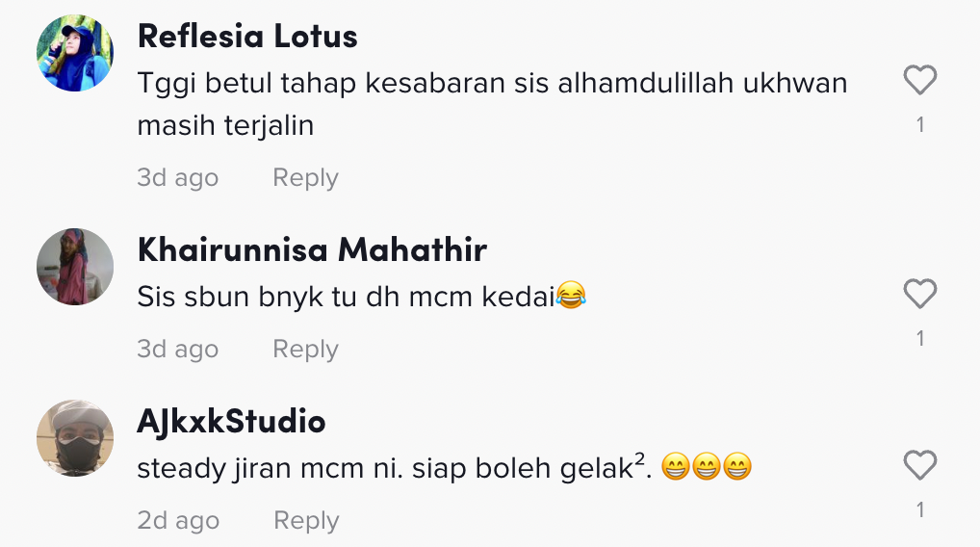980x547 pixels.
Task: Open the Reflesia Lotus username link
Action: (x=247, y=37)
